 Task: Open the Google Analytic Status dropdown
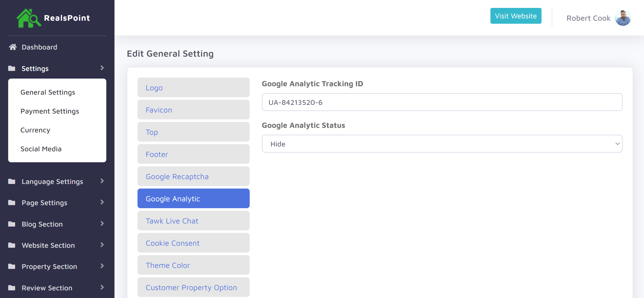[x=442, y=144]
